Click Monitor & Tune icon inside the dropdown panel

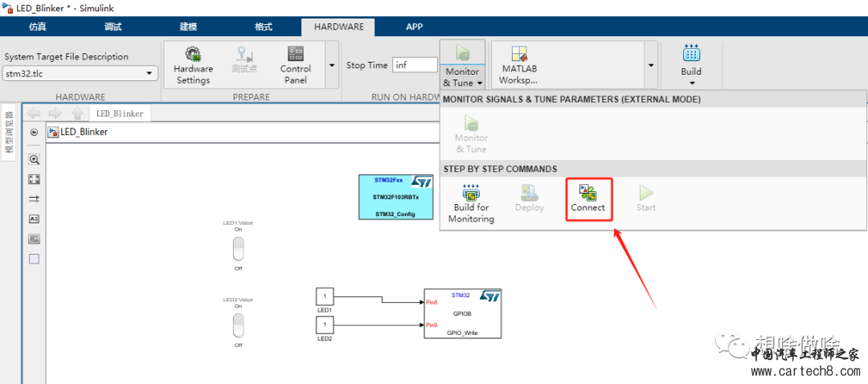click(x=471, y=122)
